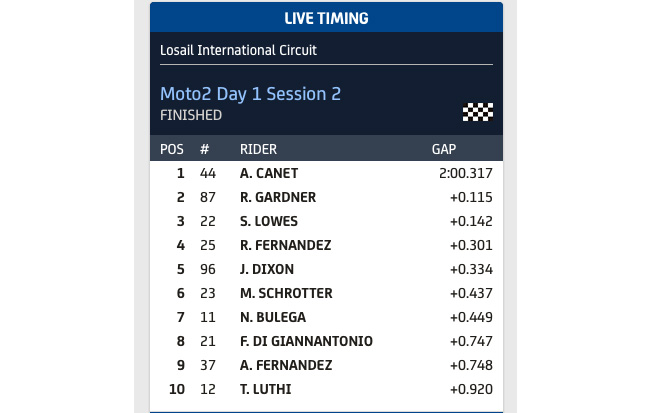
Task: Click the FINISHED session status
Action: point(191,115)
